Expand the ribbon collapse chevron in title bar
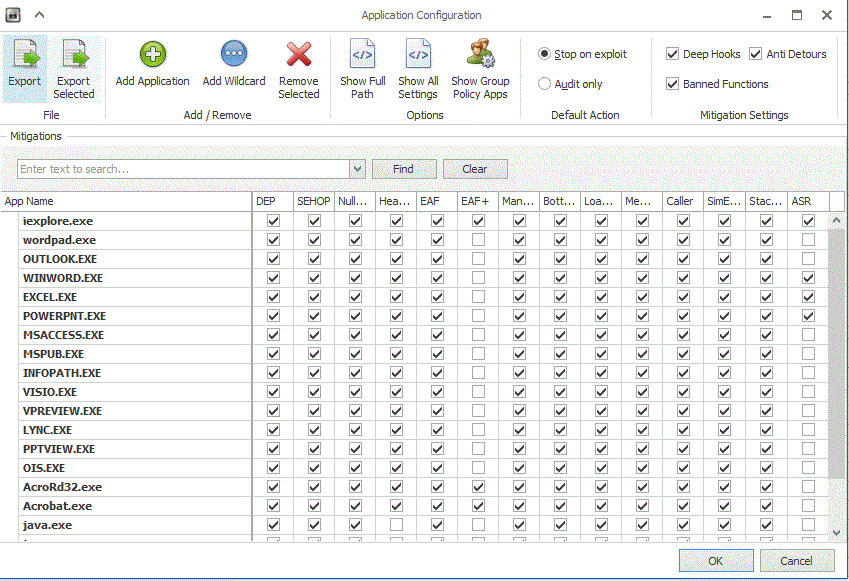The width and height of the screenshot is (849, 581). [40, 15]
